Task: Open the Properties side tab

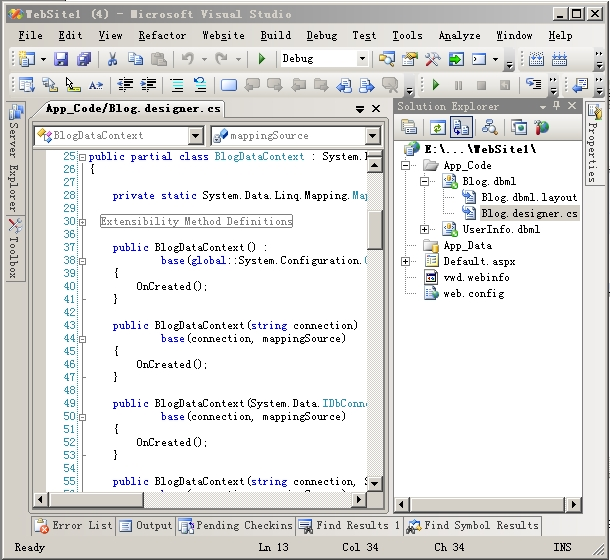Action: [594, 144]
